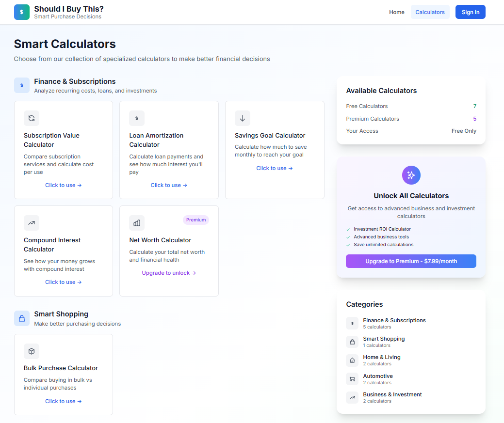Click the Net Worth Calculator title
This screenshot has height=423, width=504.
coord(160,240)
